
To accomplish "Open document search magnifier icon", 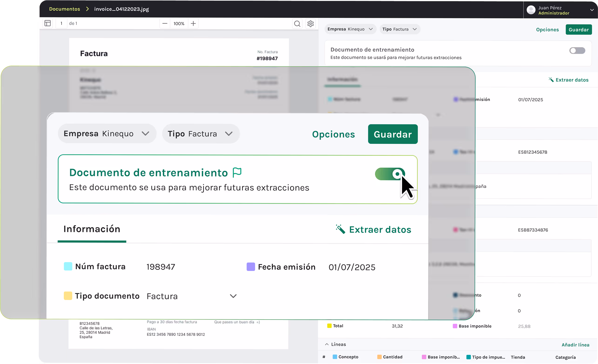I will (x=297, y=23).
